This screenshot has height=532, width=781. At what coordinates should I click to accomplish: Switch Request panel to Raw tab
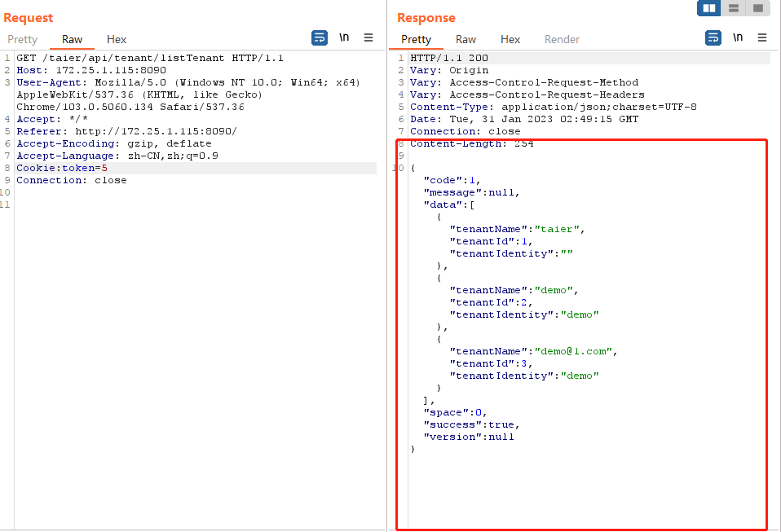(x=73, y=39)
